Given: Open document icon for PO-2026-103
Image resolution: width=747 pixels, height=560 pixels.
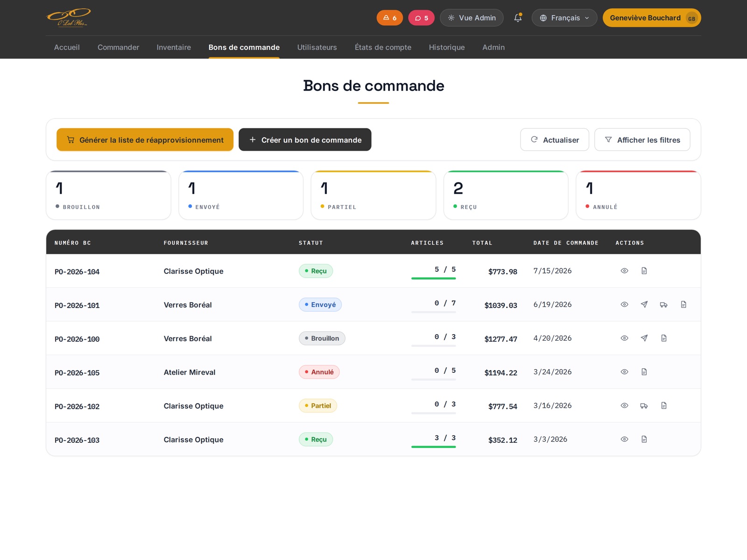Looking at the screenshot, I should [x=644, y=439].
